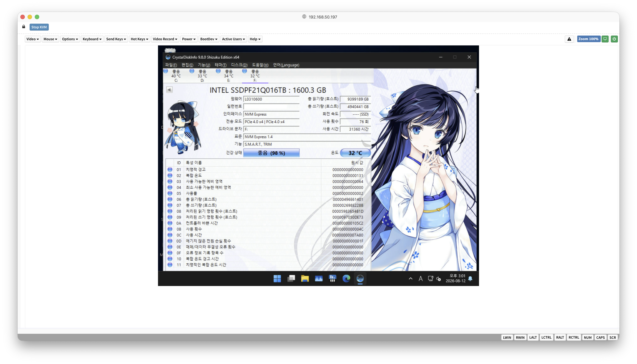Select the D: drive tab at 33 °C
The width and height of the screenshot is (637, 364).
[202, 76]
